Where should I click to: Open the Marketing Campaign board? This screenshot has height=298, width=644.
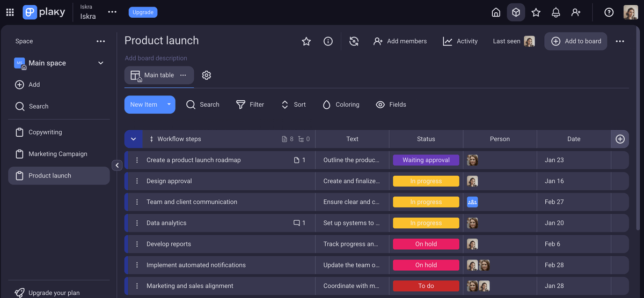point(58,154)
